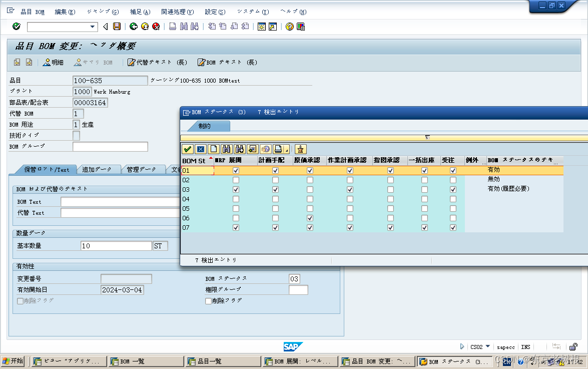Open the 品目 BOM menu
The height and width of the screenshot is (369, 588).
click(x=32, y=12)
